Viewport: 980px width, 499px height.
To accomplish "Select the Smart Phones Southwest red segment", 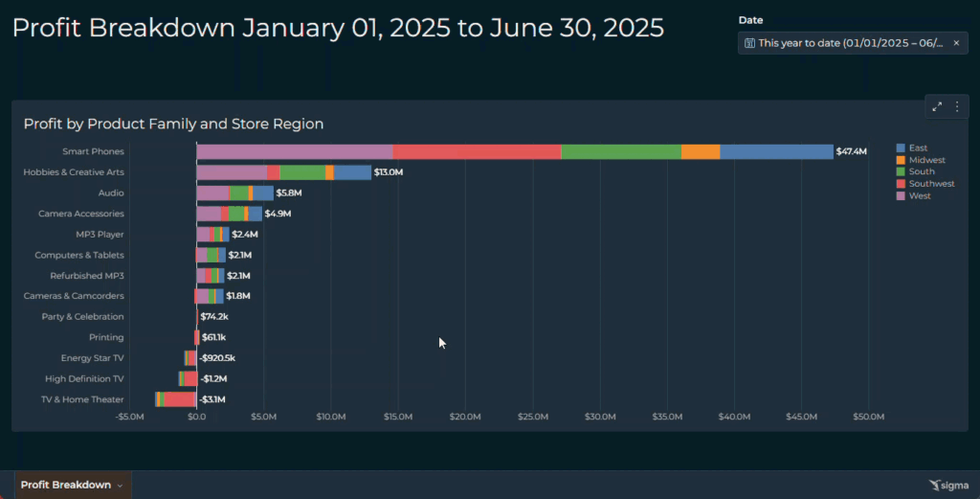I will pos(477,151).
